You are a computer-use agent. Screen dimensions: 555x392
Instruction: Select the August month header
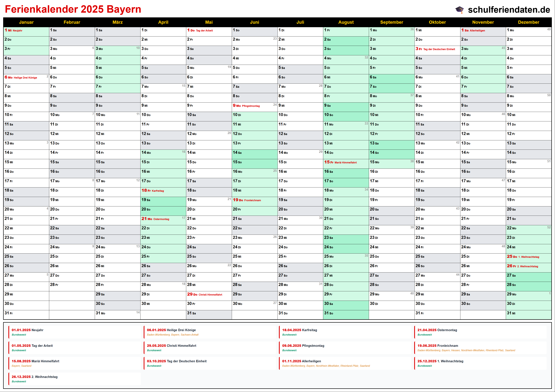(x=346, y=22)
